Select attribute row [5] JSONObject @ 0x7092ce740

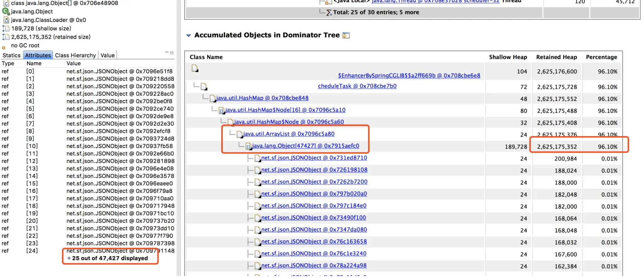88,109
